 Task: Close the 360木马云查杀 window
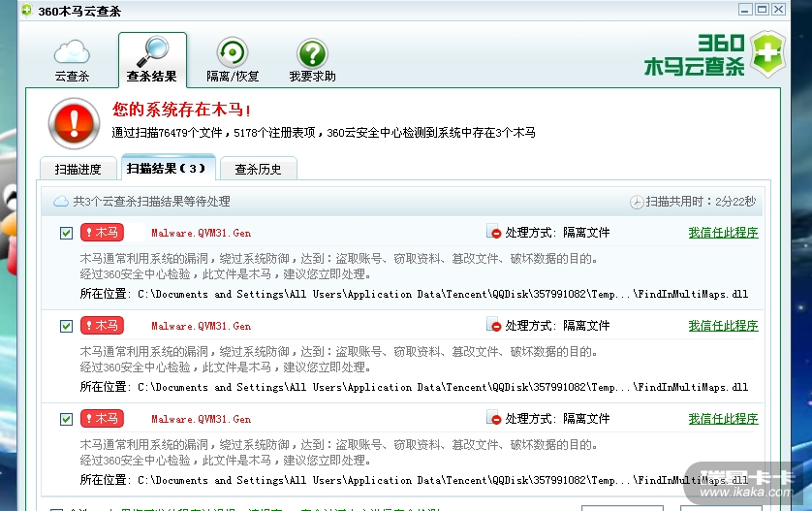[778, 10]
